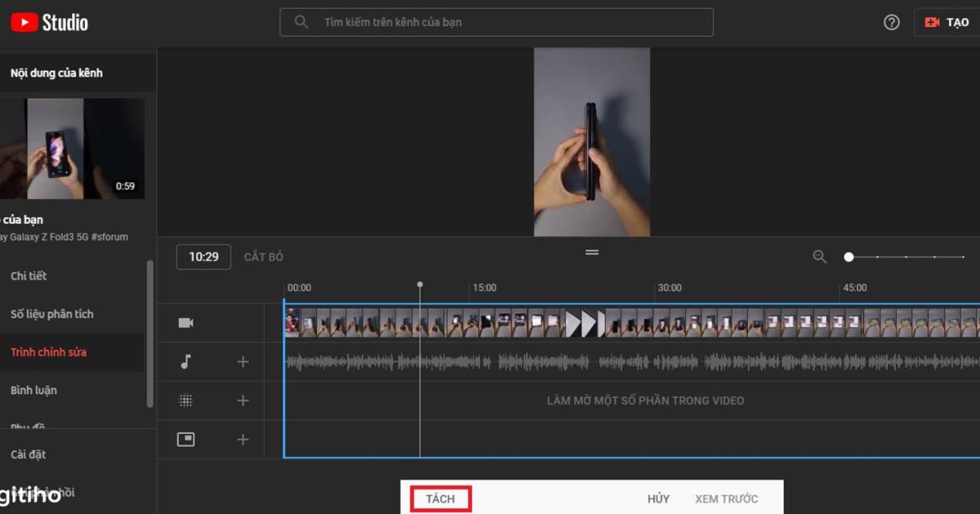Screen dimensions: 980x514
Task: Preview changes with XEM TRƯỚC
Action: coord(726,498)
